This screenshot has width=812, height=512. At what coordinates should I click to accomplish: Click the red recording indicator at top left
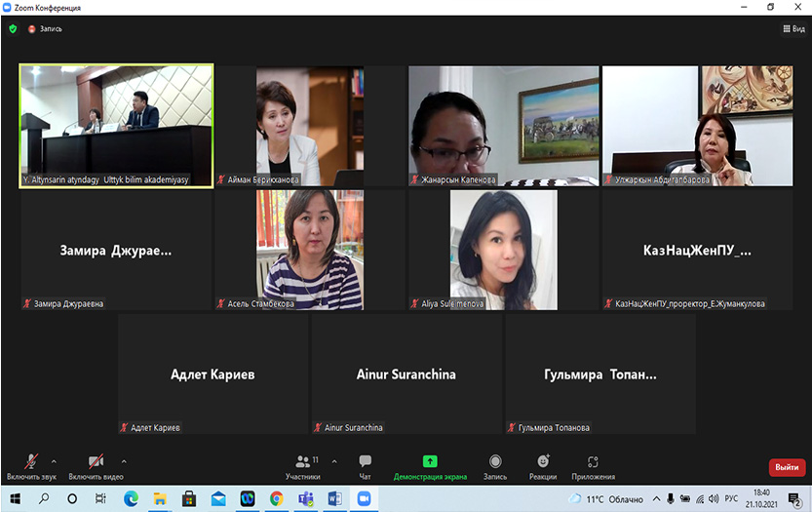pos(32,29)
